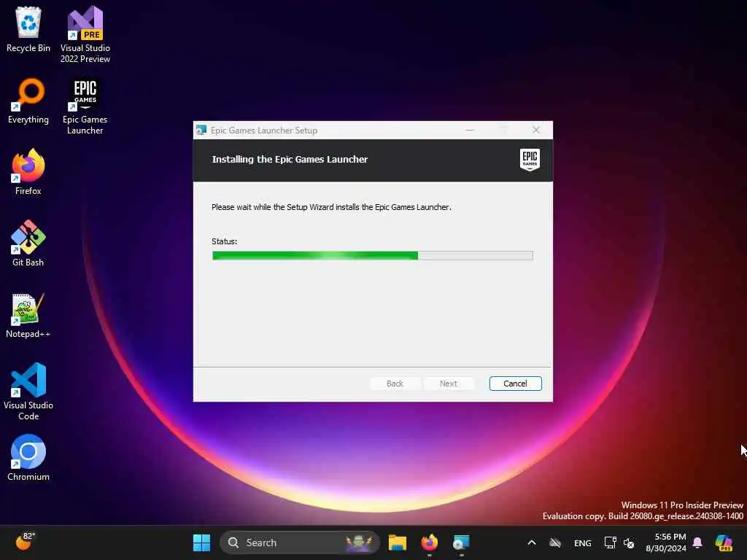Click the disabled Back button
The height and width of the screenshot is (560, 747).
coord(395,384)
